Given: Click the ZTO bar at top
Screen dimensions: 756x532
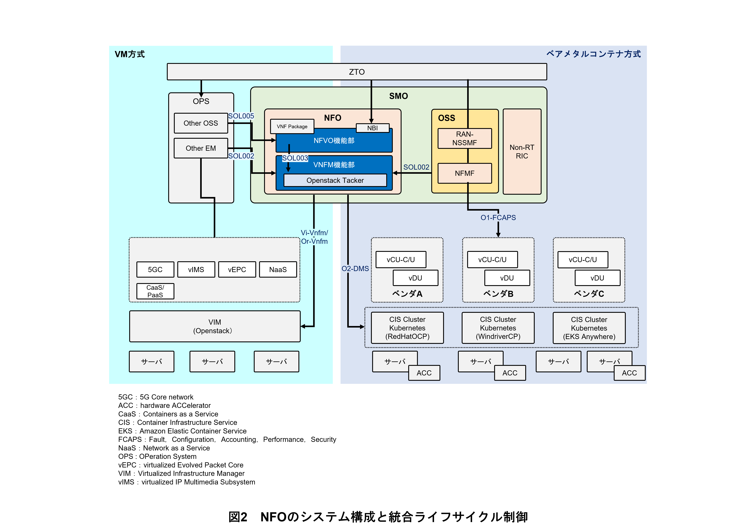Looking at the screenshot, I should click(357, 72).
